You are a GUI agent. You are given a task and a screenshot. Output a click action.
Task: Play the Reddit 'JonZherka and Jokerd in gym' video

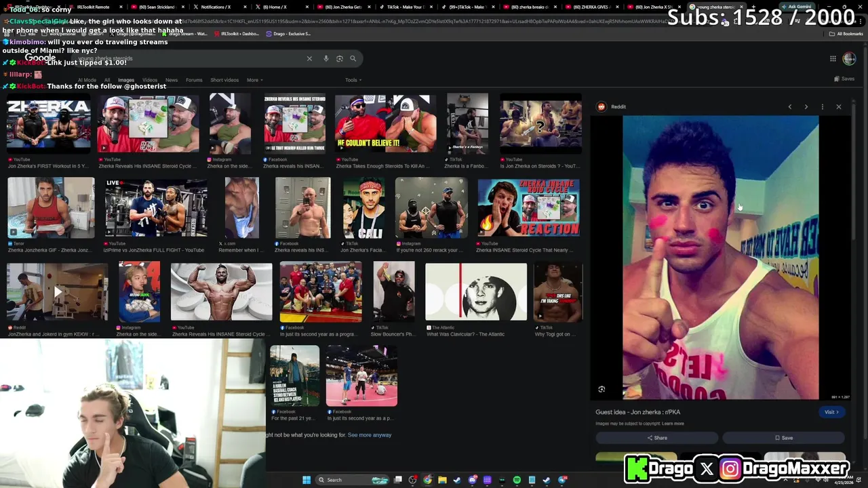pos(58,292)
